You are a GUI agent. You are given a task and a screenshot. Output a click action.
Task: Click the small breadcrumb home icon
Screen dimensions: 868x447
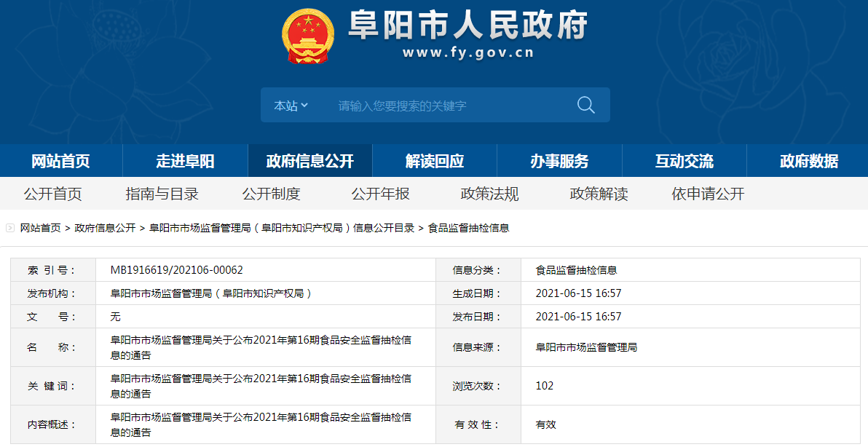[x=10, y=228]
